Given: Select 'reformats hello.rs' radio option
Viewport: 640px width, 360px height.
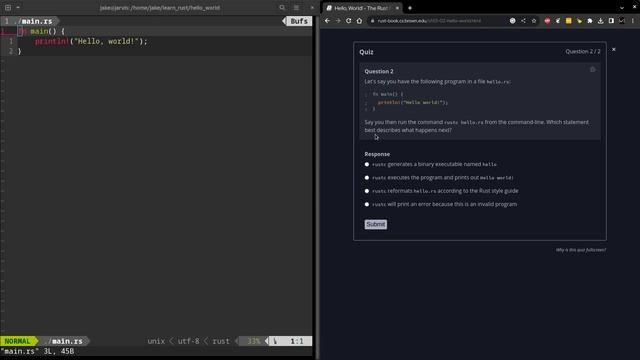Looking at the screenshot, I should [367, 191].
